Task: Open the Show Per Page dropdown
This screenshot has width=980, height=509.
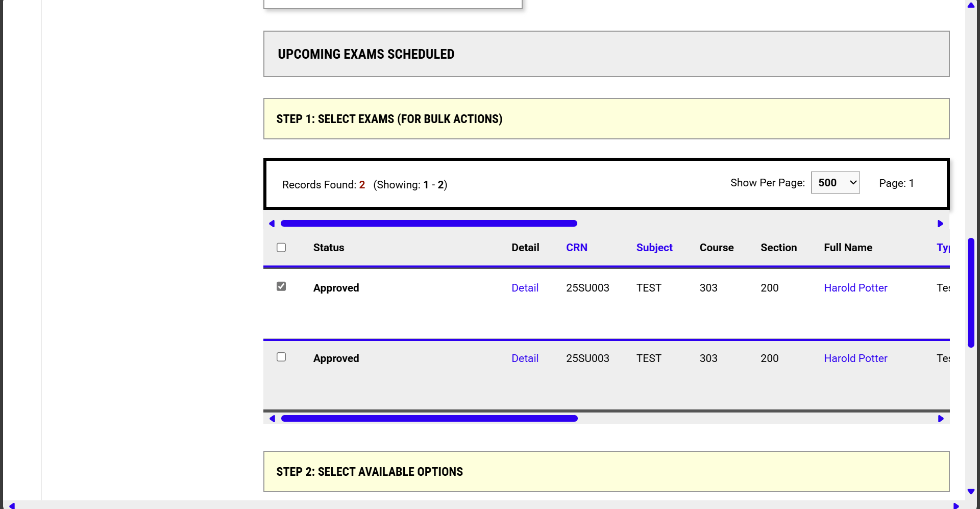Action: point(835,182)
